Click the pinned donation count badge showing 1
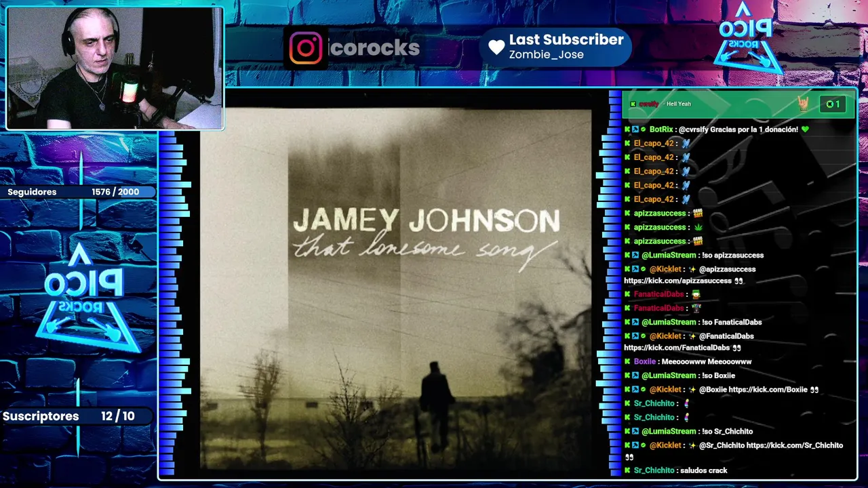The image size is (868, 488). point(833,104)
